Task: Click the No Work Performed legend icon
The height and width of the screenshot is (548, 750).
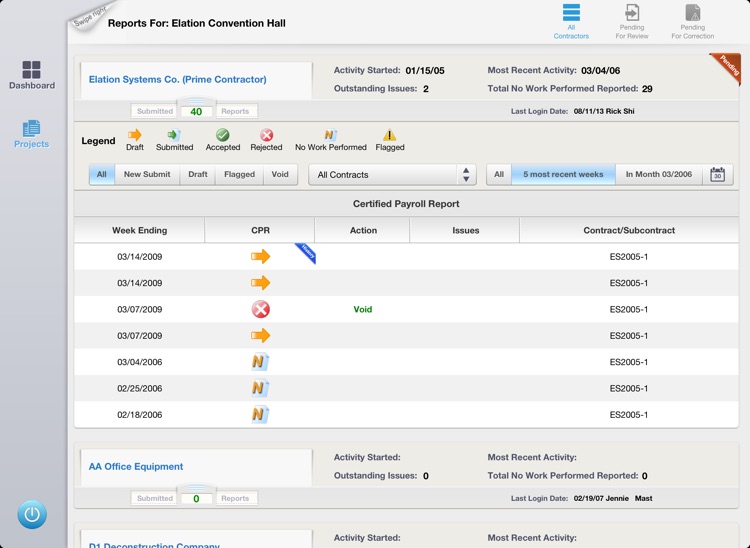Action: (x=331, y=135)
